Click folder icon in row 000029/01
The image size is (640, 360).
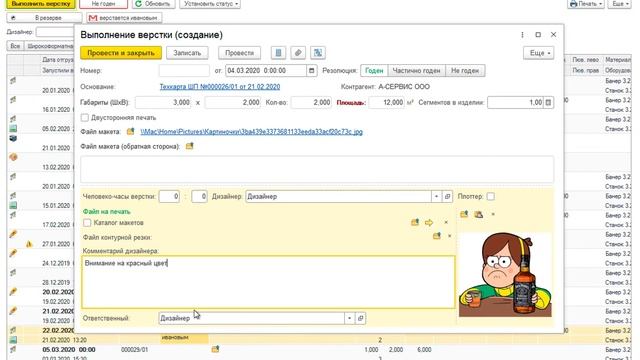216,349
